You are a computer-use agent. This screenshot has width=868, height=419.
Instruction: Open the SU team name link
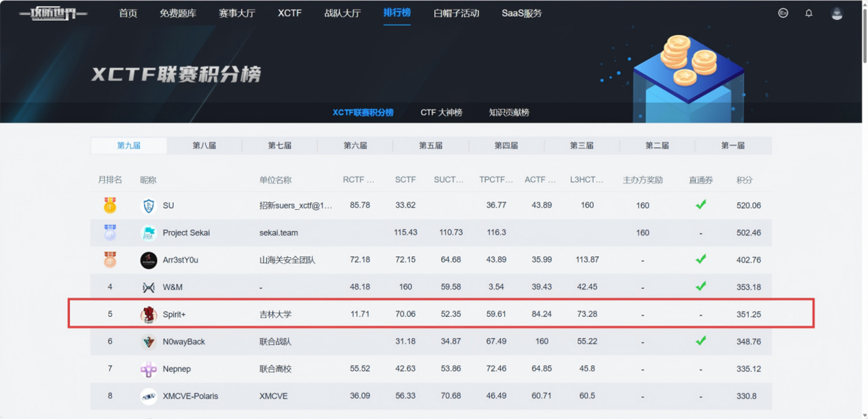168,206
